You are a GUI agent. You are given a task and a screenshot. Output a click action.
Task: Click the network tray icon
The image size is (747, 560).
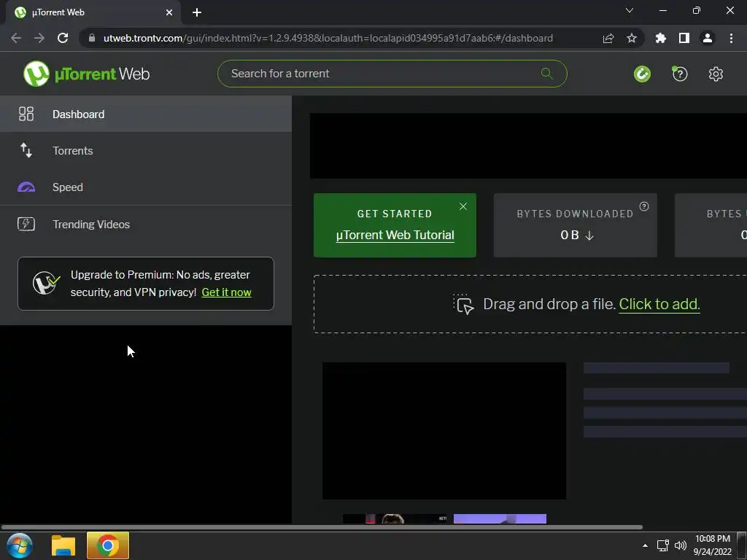pos(662,545)
